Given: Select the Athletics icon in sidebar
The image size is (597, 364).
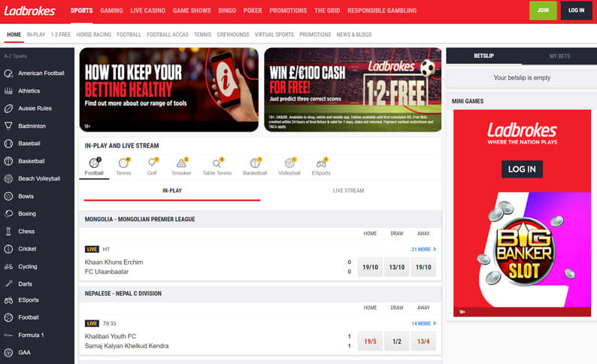Looking at the screenshot, I should (8, 91).
